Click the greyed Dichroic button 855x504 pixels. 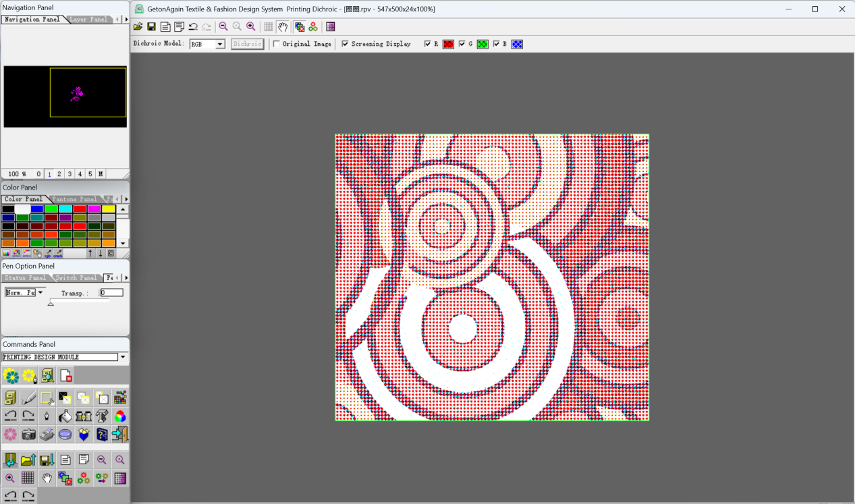[x=247, y=44]
